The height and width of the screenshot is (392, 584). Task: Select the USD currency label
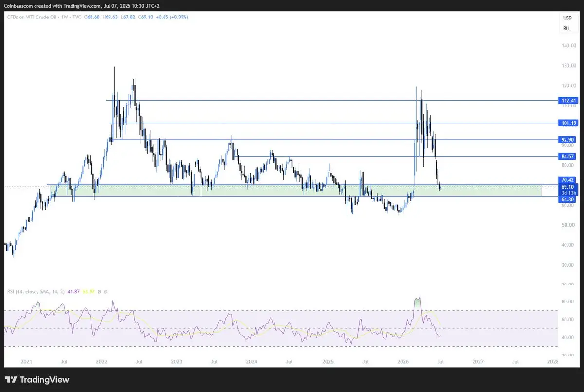click(x=567, y=18)
